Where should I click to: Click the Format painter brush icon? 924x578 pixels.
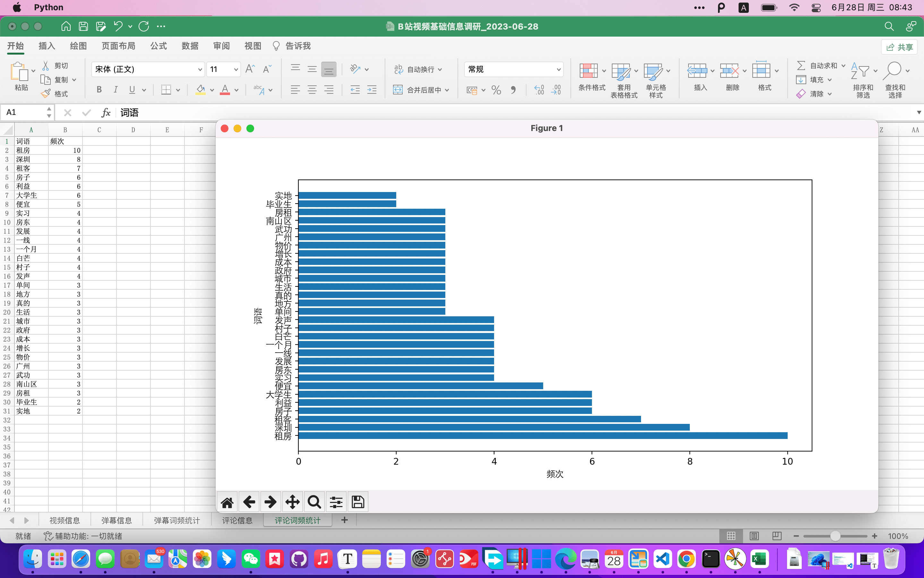pyautogui.click(x=46, y=94)
